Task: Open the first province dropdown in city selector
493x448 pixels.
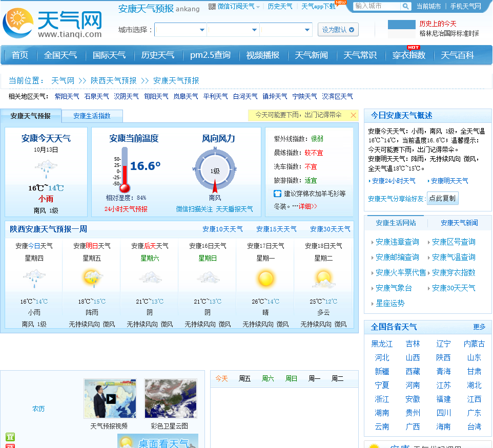Action: [x=180, y=30]
